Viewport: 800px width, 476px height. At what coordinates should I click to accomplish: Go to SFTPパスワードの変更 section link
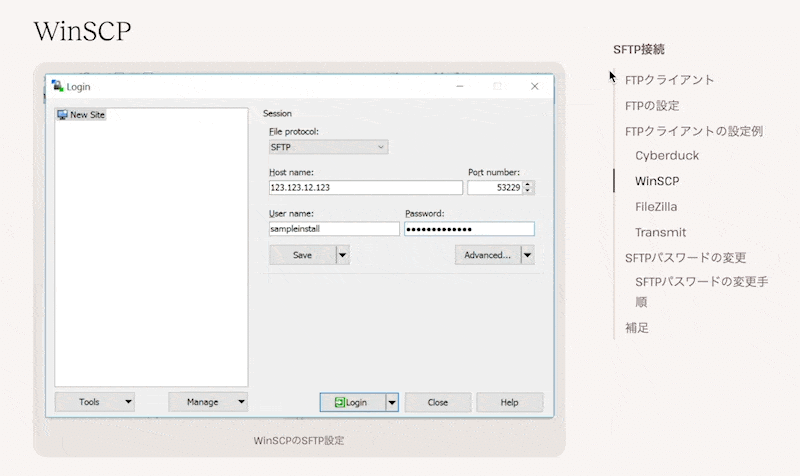click(x=685, y=258)
